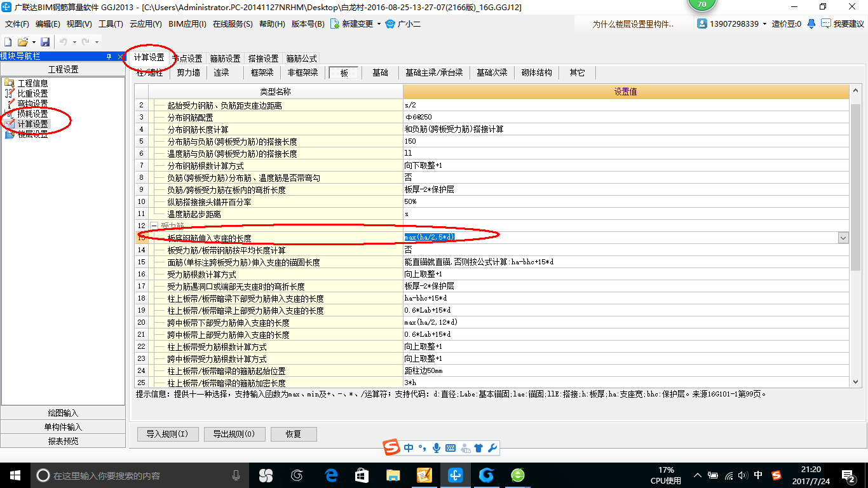This screenshot has height=488, width=868.
Task: Switch to the 箍筋设置 tab
Action: click(x=226, y=58)
